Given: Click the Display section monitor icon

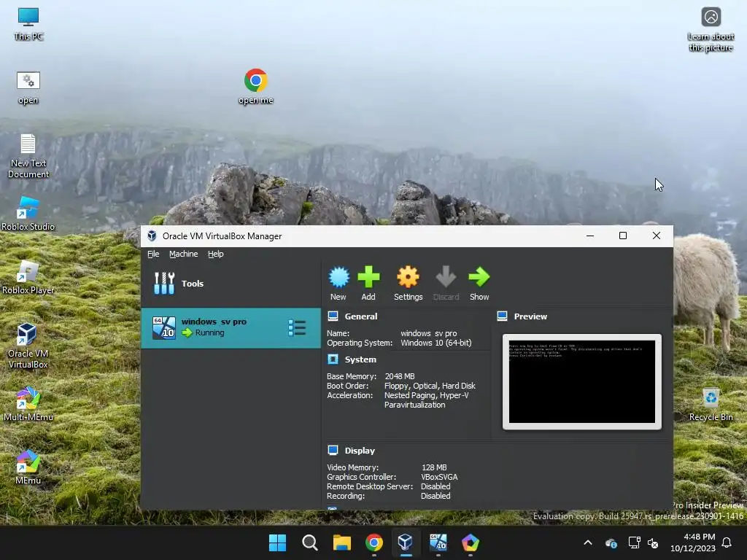Looking at the screenshot, I should click(x=333, y=451).
